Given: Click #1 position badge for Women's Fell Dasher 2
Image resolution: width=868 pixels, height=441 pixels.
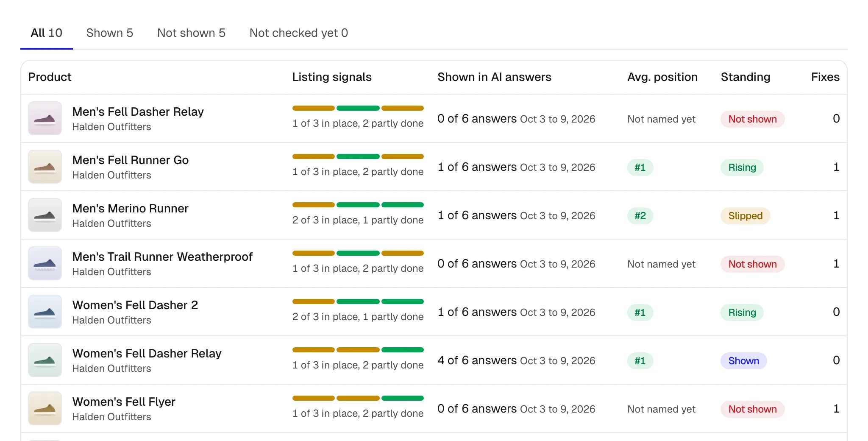Looking at the screenshot, I should click(640, 313).
